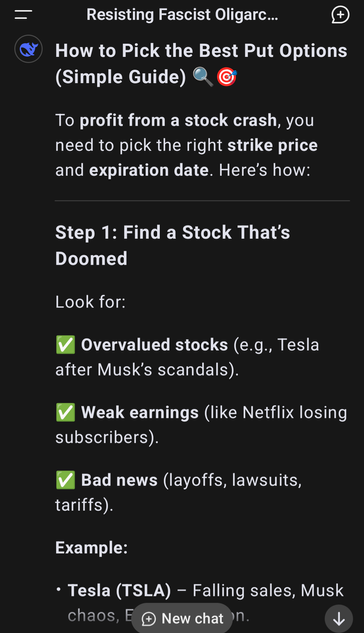Tap the bullet dot before Tesla (TSLA)
This screenshot has width=364, height=633.
pos(59,590)
